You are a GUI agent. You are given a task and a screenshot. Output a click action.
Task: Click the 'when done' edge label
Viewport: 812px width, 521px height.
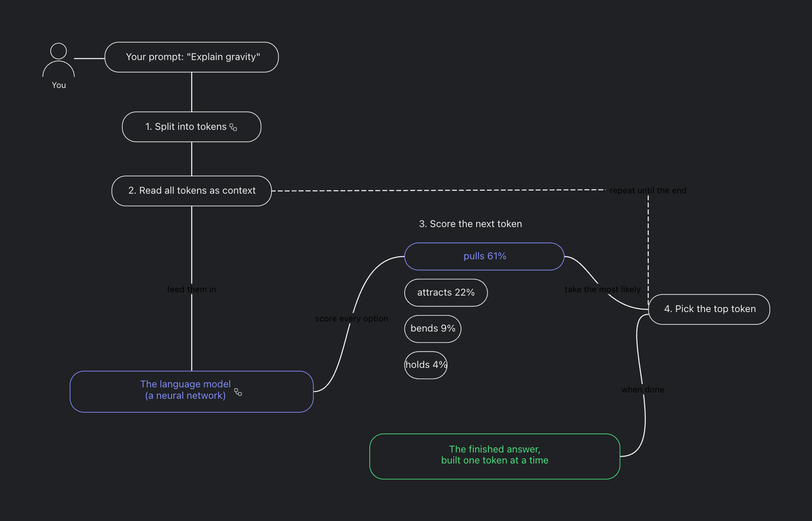643,389
